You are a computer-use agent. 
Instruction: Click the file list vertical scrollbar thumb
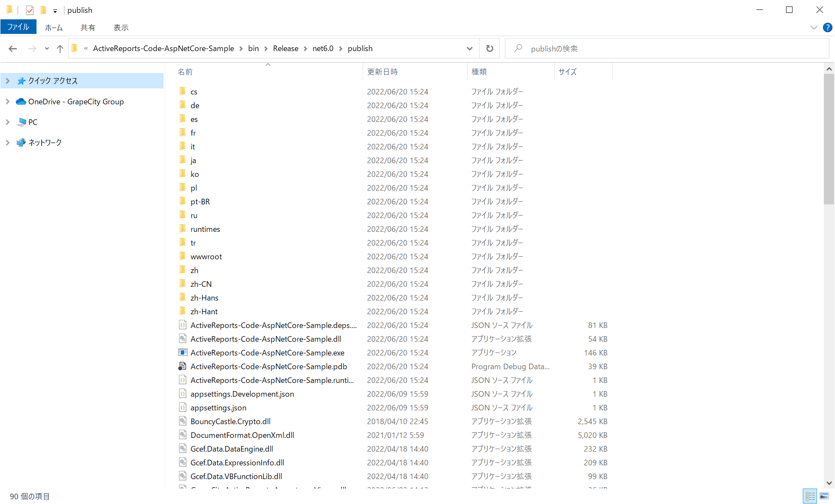829,139
